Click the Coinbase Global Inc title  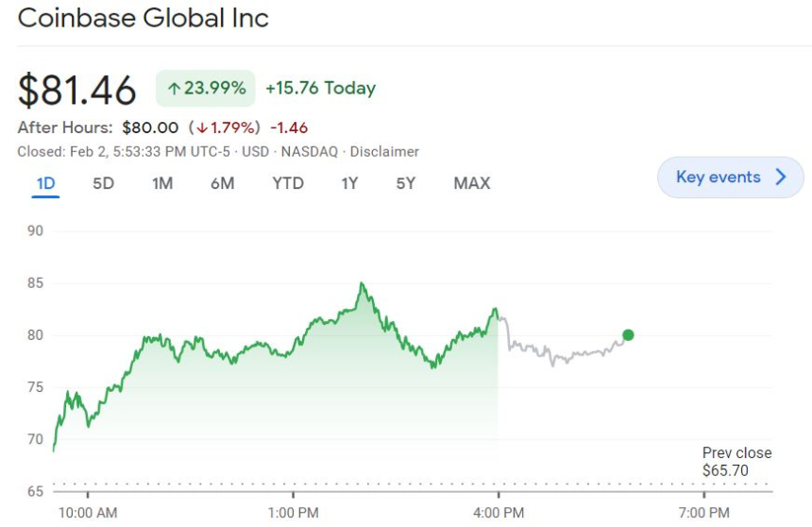coord(144,18)
